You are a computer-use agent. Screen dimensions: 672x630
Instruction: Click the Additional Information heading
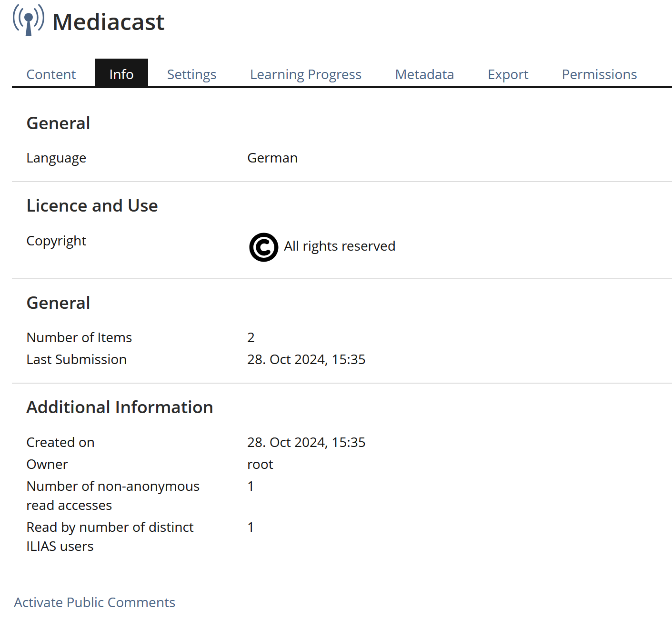click(x=120, y=407)
